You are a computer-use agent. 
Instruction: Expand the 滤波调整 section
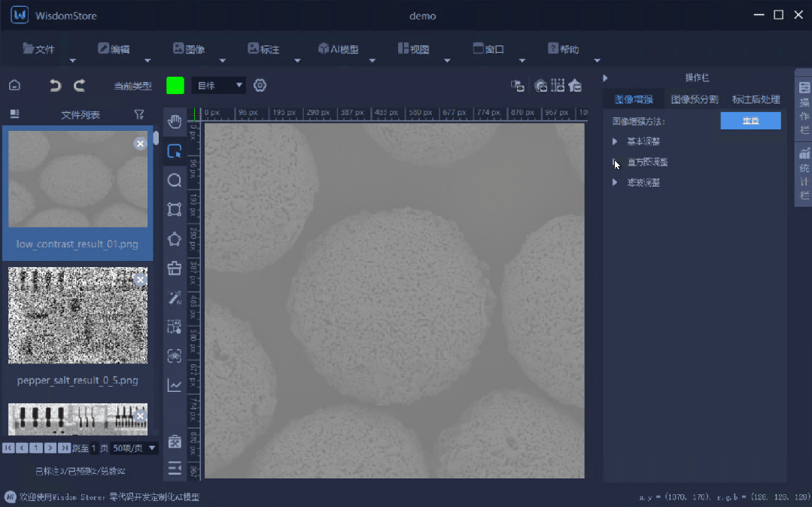pos(615,182)
